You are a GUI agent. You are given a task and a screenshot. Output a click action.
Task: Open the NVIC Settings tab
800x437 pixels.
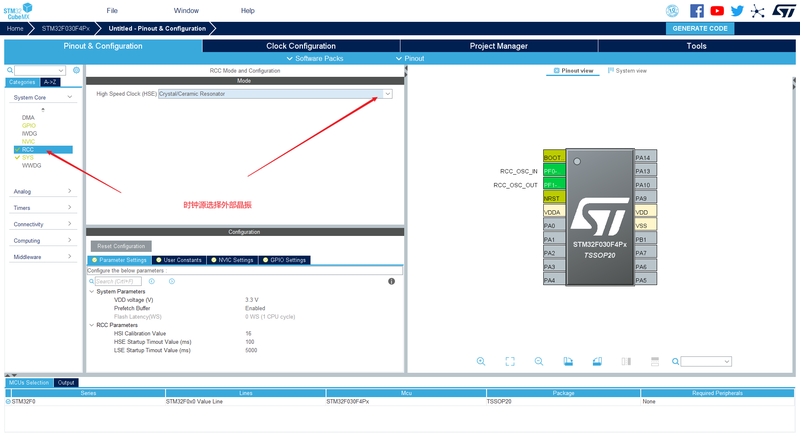[233, 260]
